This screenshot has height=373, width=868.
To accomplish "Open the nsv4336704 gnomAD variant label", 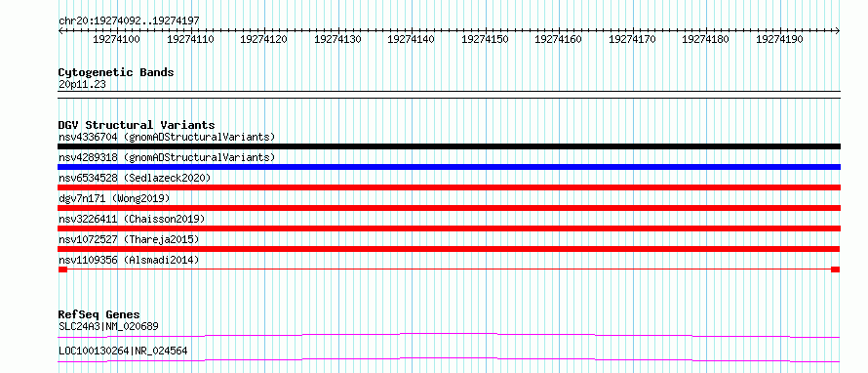I will click(167, 137).
